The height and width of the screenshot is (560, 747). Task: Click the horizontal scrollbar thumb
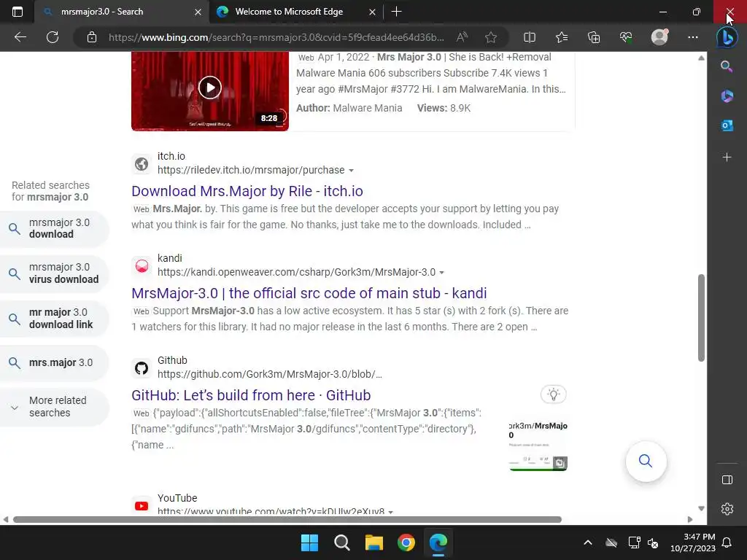point(287,519)
